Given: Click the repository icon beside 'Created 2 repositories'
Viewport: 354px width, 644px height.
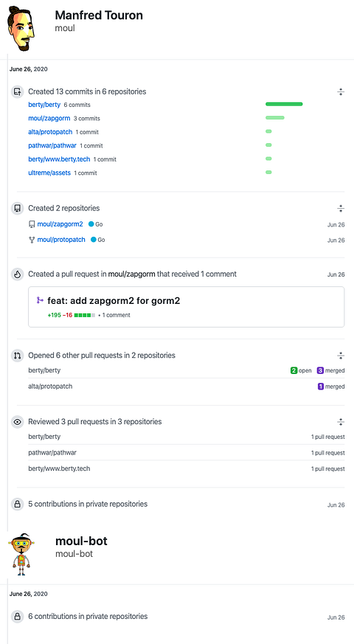Looking at the screenshot, I should [17, 208].
